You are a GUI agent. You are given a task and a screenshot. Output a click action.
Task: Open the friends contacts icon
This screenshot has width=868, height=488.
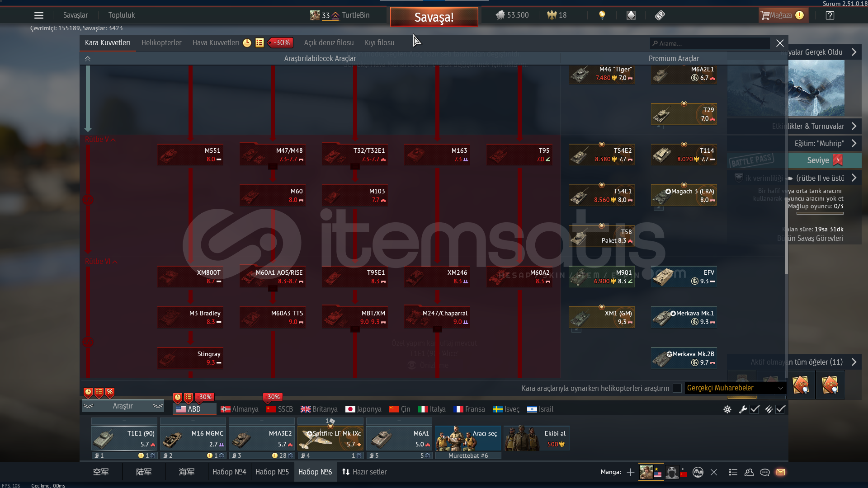749,472
